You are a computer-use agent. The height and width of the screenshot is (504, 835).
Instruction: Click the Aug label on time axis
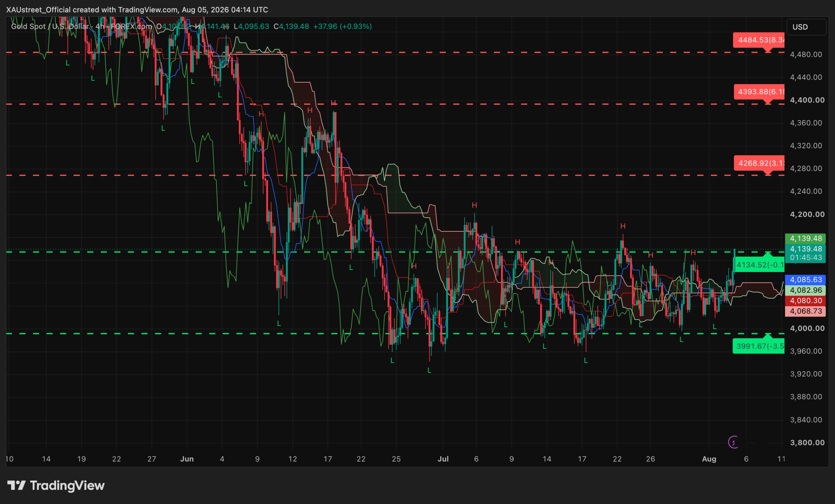point(709,459)
